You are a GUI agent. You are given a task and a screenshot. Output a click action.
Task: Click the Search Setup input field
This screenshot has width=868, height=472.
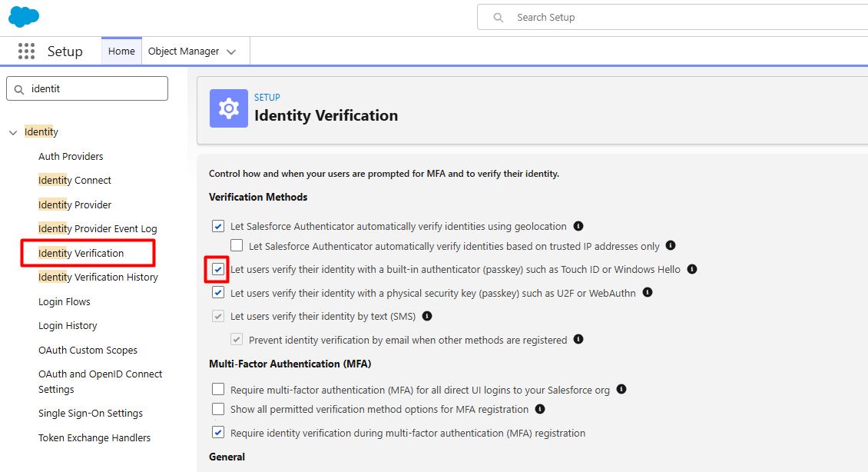(672, 18)
